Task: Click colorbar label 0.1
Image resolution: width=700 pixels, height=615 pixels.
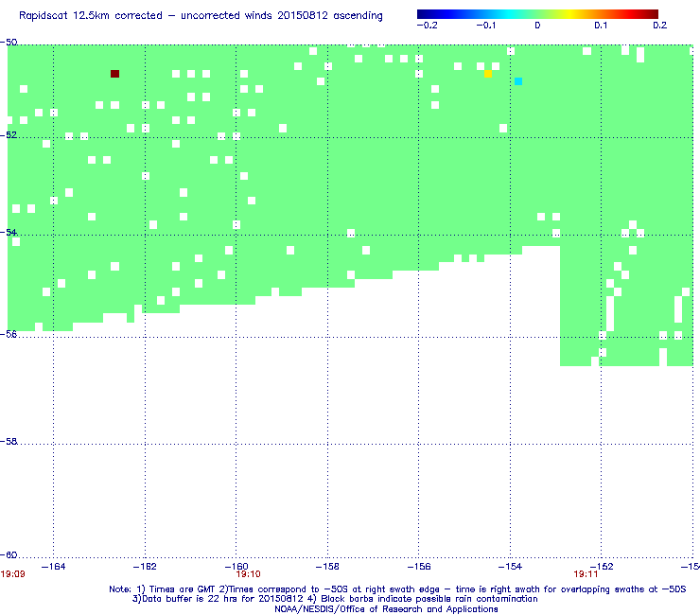Action: 601,26
